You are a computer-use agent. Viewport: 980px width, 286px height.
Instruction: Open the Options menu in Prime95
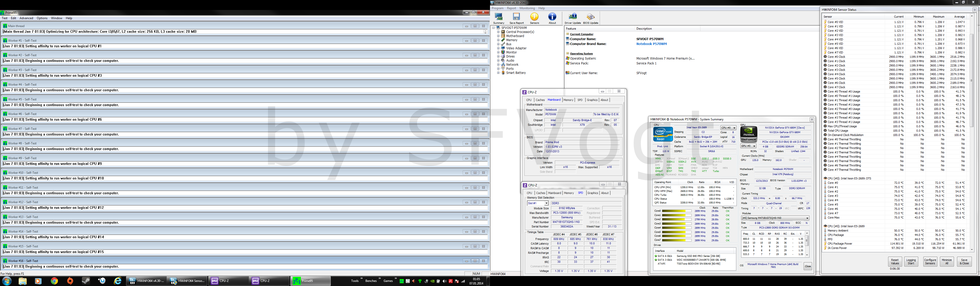[x=42, y=18]
